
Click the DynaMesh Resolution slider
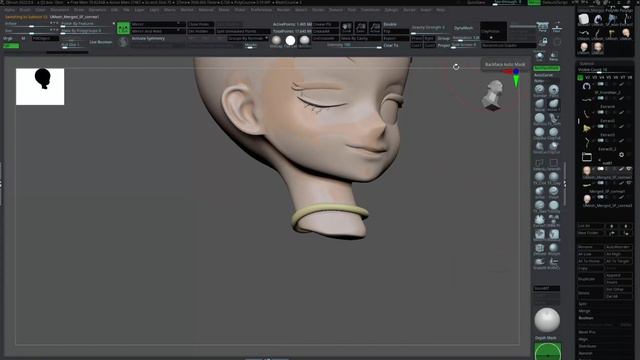tap(466, 38)
